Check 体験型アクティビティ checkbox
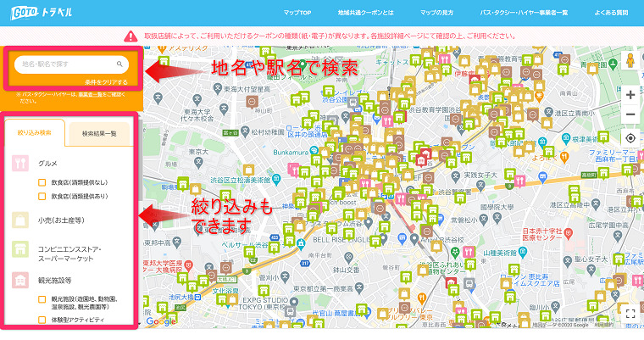 point(42,320)
